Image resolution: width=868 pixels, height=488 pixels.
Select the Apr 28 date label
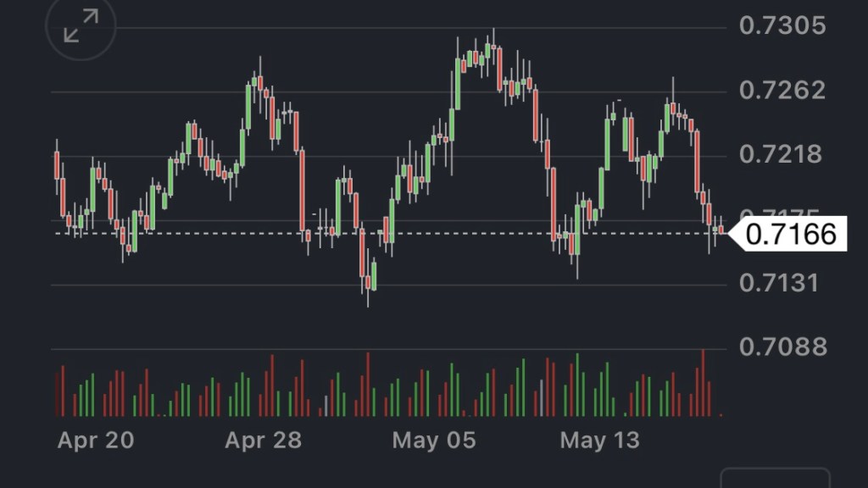pyautogui.click(x=264, y=441)
